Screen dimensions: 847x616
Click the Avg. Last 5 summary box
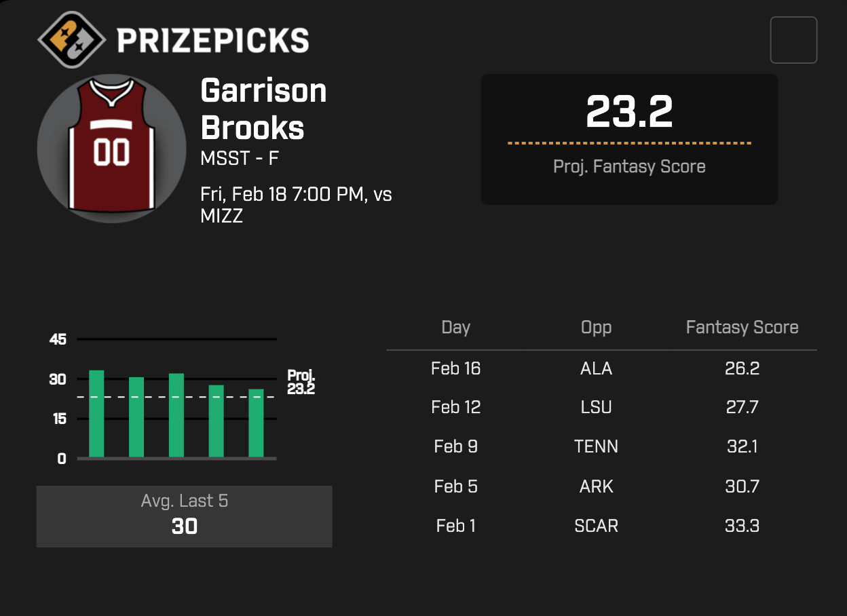[x=184, y=516]
